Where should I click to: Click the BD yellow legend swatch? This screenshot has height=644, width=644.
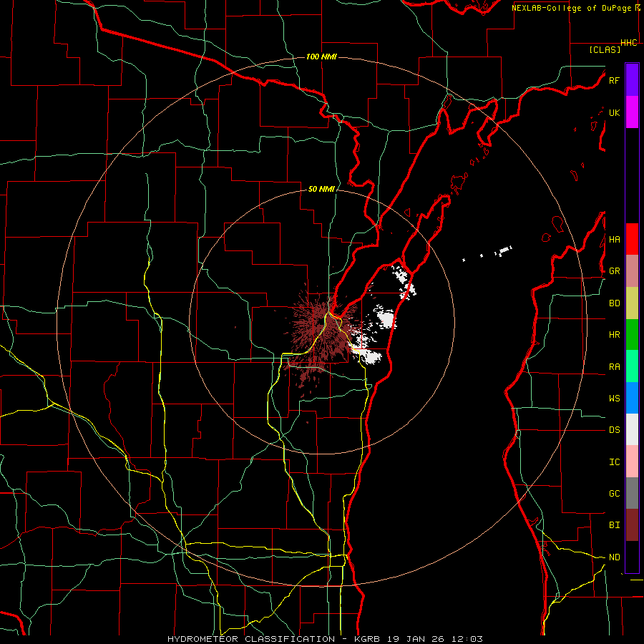[x=632, y=303]
